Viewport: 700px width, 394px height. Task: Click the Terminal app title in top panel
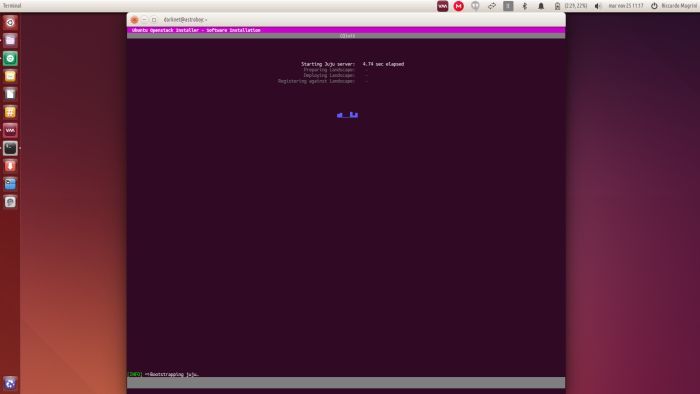[x=12, y=6]
